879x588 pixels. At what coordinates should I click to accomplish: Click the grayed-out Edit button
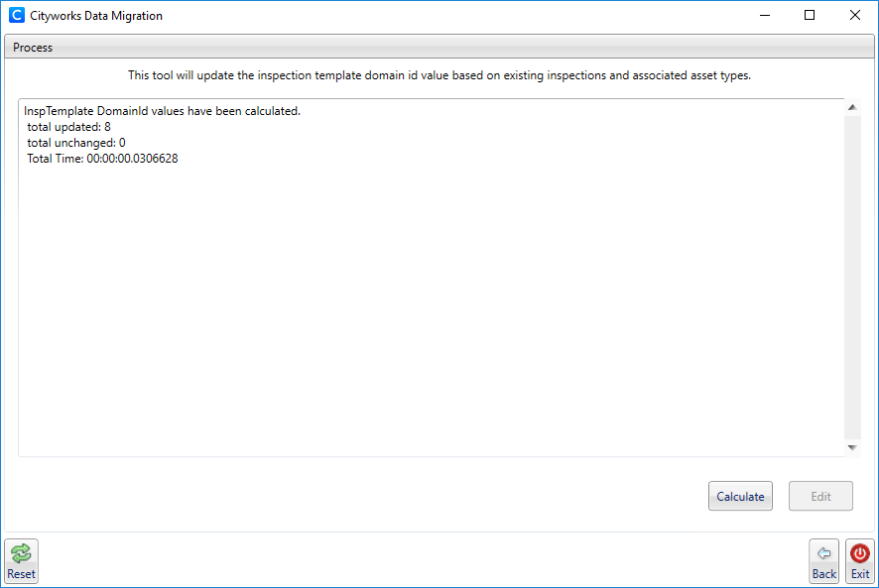point(820,496)
